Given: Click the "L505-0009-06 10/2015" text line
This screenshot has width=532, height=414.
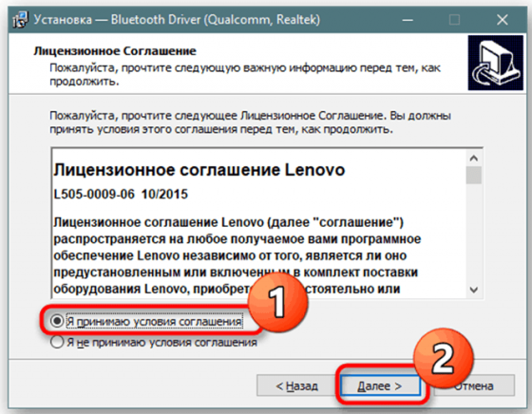Looking at the screenshot, I should point(121,195).
